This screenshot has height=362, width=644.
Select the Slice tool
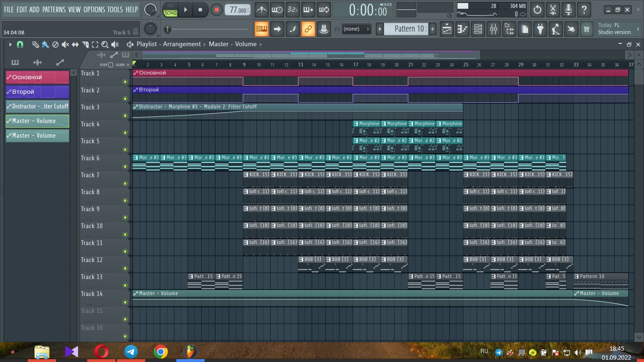point(85,44)
